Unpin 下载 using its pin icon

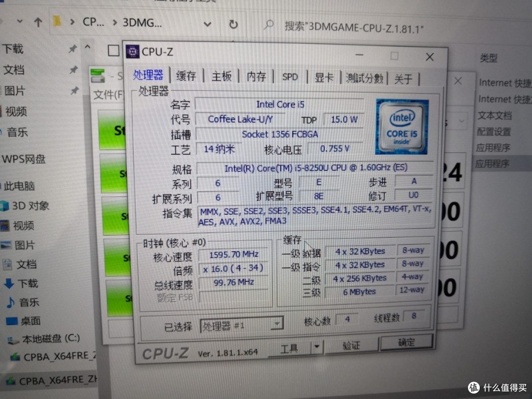(72, 49)
